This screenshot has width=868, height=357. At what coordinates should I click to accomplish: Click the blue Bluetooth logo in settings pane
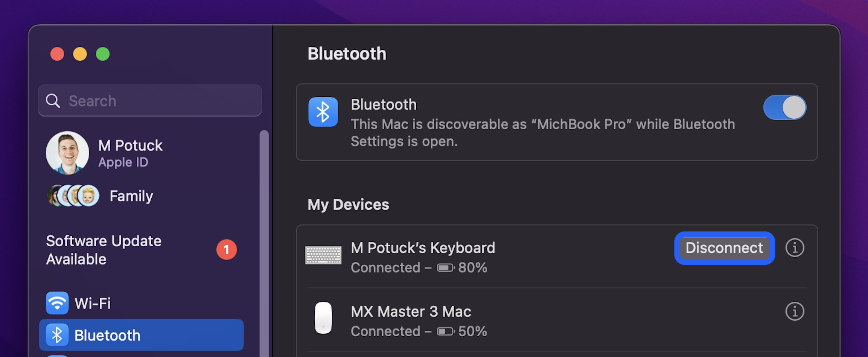323,112
